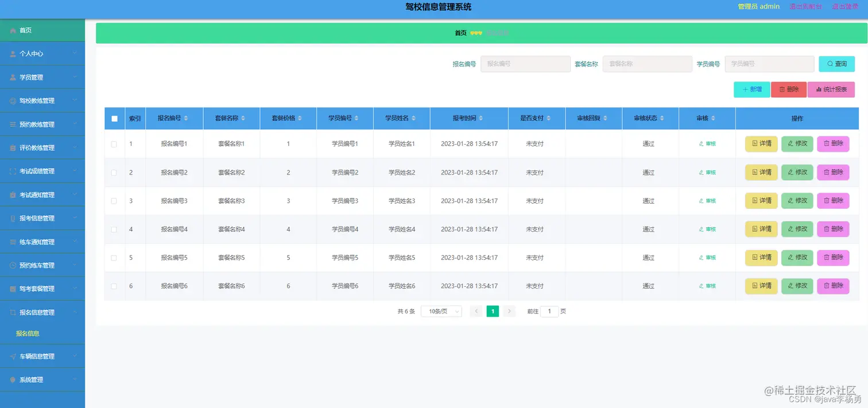
Task: Expand the 驾校教练管理 menu chevron
Action: pos(75,100)
